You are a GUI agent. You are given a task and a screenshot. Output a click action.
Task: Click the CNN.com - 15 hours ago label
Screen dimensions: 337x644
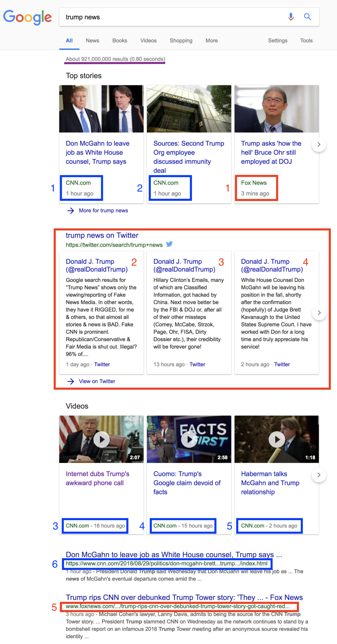click(x=183, y=526)
